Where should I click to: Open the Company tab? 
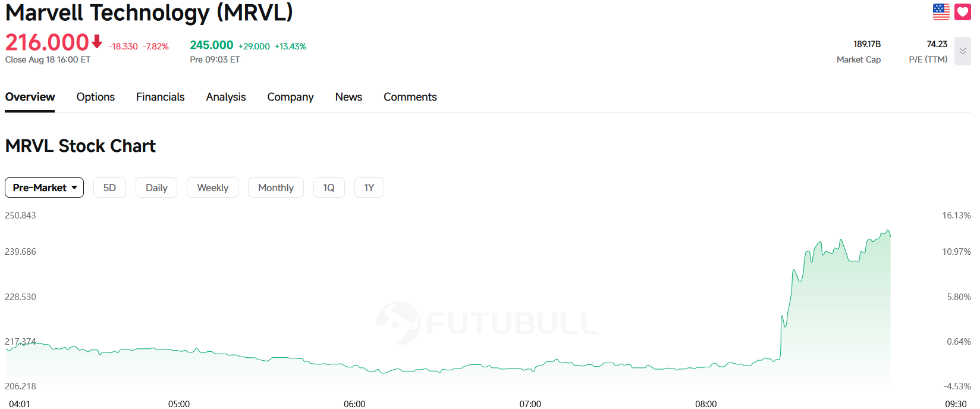290,97
